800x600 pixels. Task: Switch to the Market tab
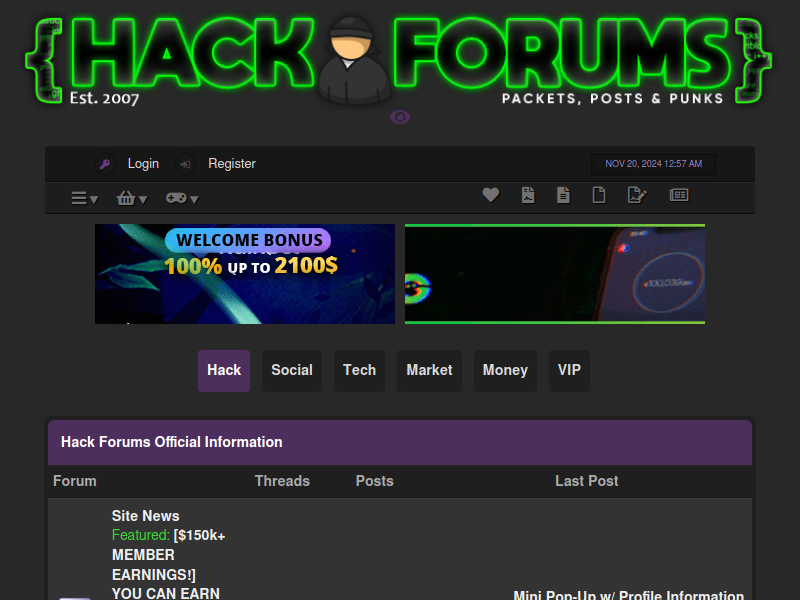(429, 370)
